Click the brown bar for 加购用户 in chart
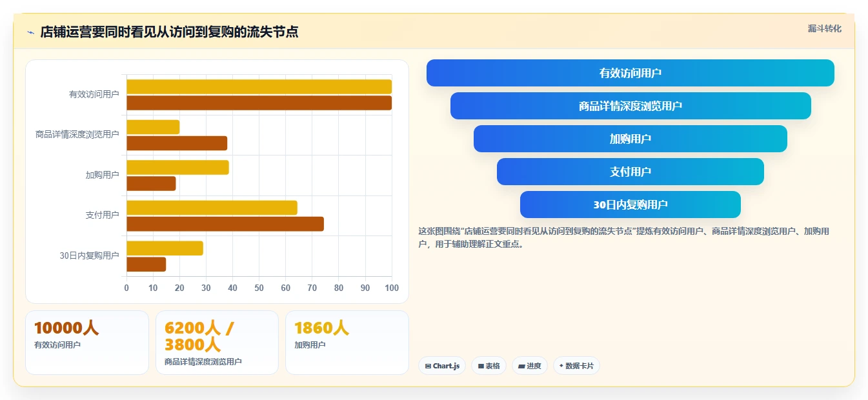Screen dimensions: 868x400 coord(151,183)
